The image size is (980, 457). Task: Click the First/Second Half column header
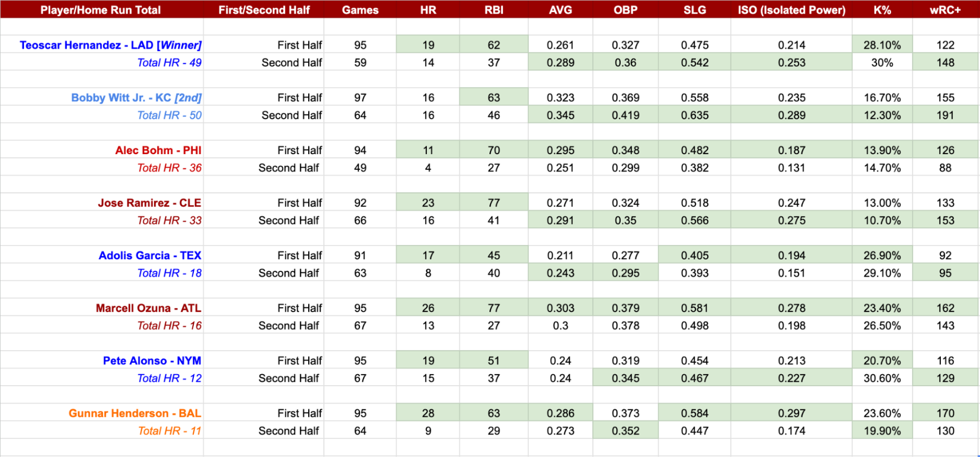264,10
